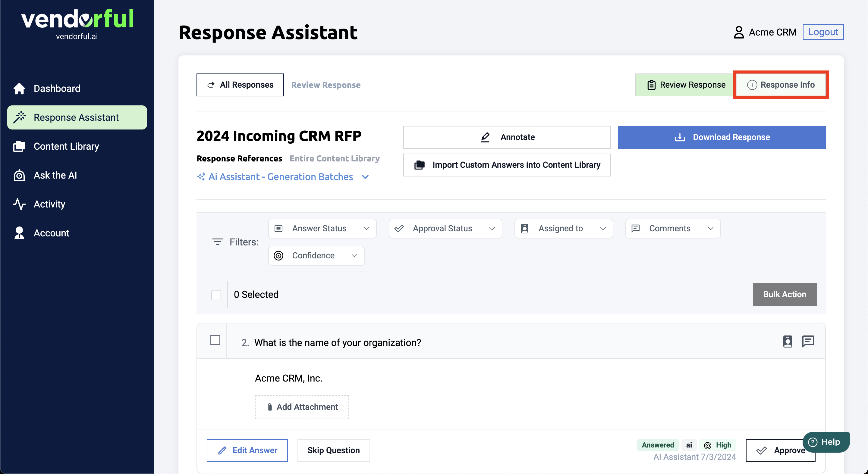Screen dimensions: 868x474
Task: Open the Answer Status filter dropdown
Action: point(322,229)
